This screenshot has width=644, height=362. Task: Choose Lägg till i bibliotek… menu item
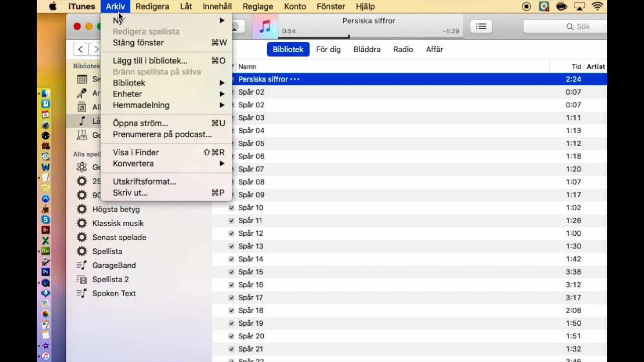coord(166,61)
